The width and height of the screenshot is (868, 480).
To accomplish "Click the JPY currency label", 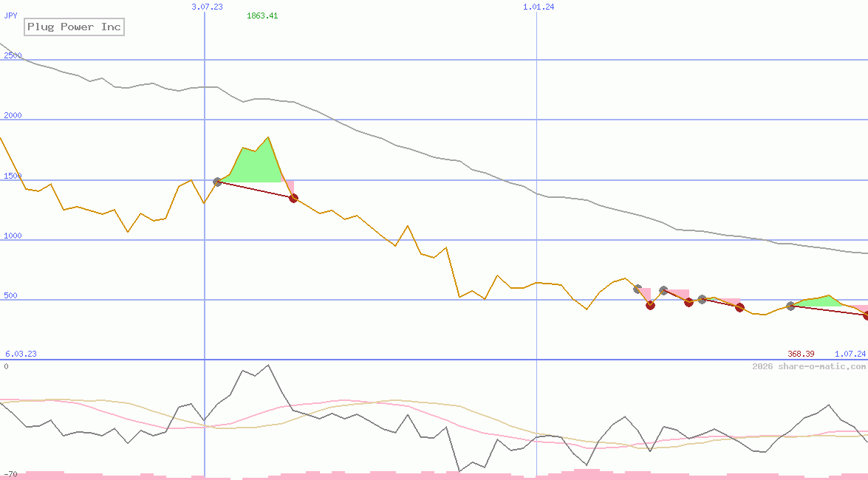I will 11,16.
